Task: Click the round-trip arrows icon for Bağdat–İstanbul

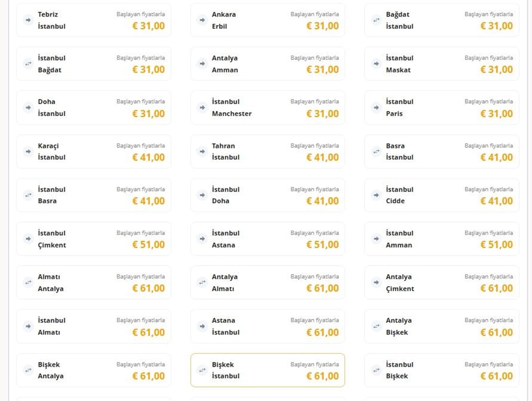Action: click(376, 20)
